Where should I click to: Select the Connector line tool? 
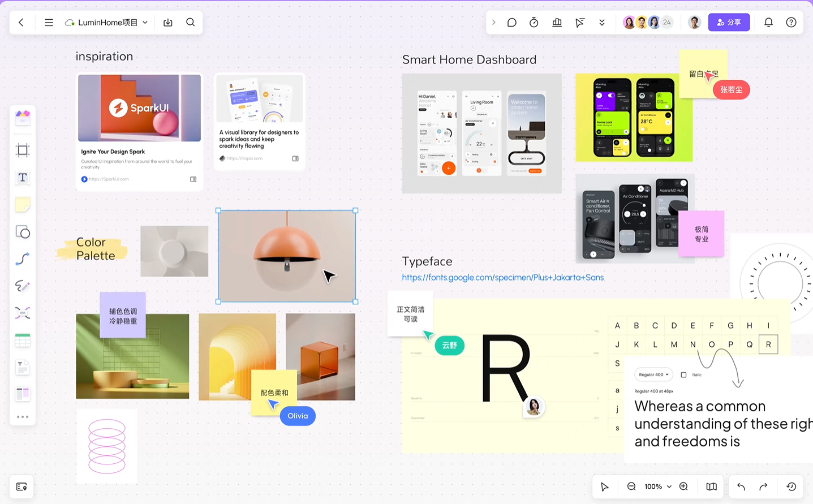pyautogui.click(x=23, y=259)
